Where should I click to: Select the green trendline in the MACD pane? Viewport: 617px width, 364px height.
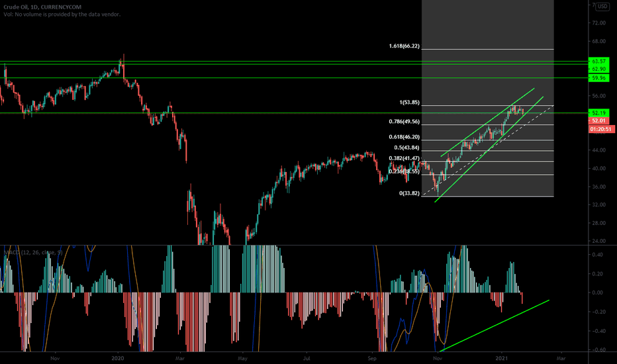[x=495, y=326]
